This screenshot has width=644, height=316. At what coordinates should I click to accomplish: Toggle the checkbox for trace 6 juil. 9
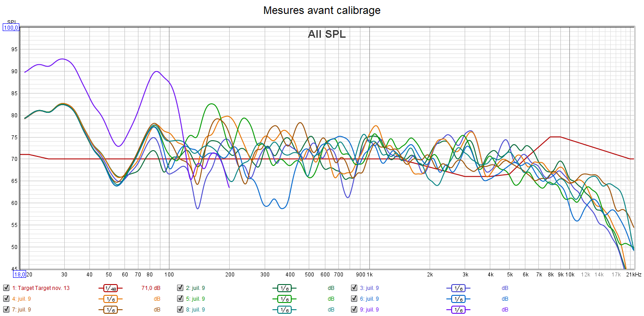pyautogui.click(x=354, y=299)
